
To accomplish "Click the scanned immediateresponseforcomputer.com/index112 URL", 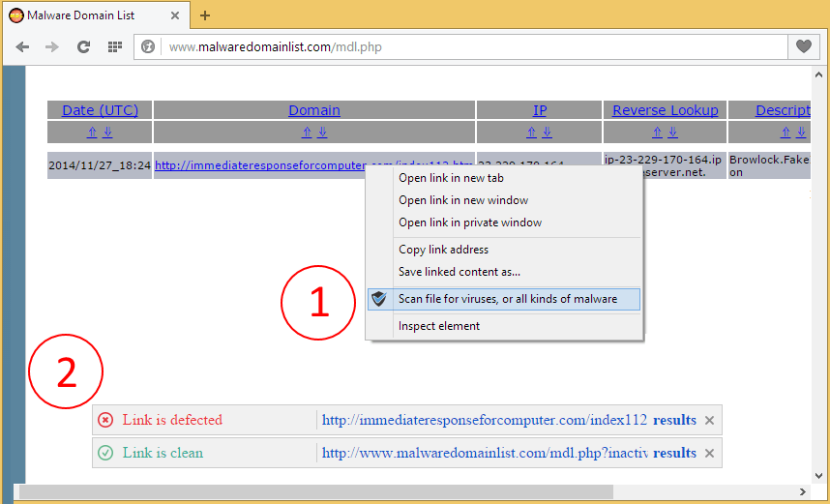I will [x=485, y=421].
